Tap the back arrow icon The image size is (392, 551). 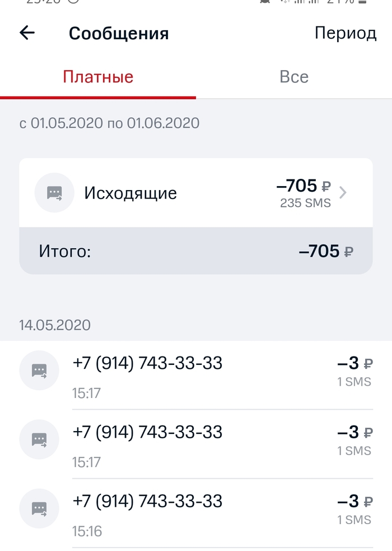(27, 33)
